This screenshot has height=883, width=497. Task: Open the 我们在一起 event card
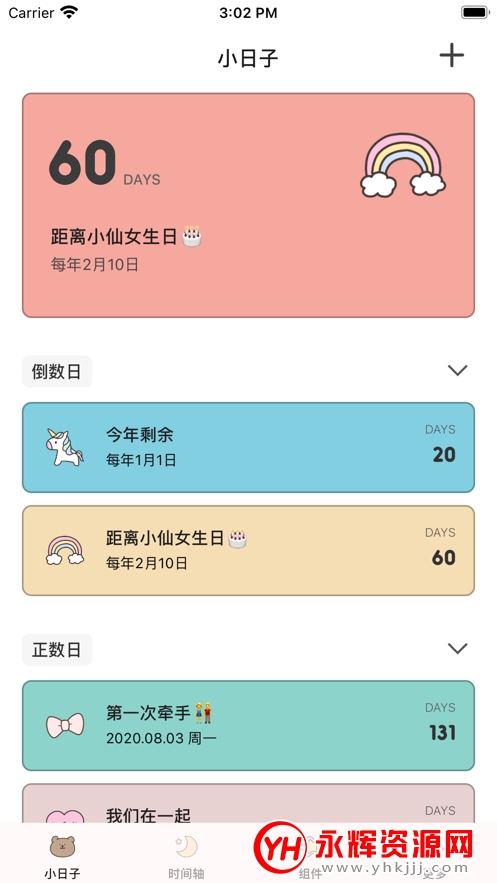tap(248, 804)
